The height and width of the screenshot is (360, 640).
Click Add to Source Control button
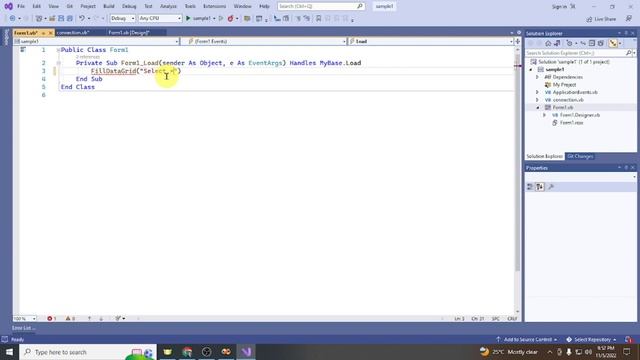point(527,340)
